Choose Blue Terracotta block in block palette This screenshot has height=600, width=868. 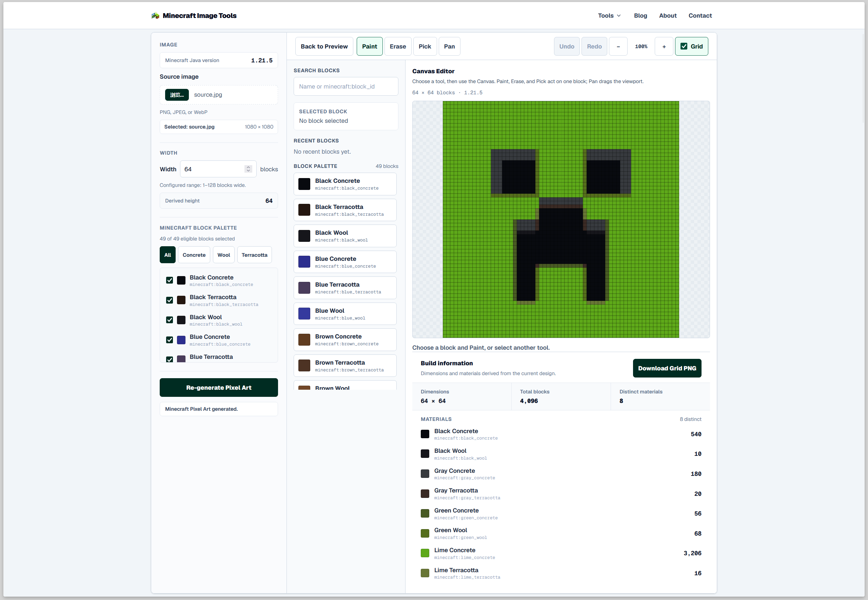[345, 288]
